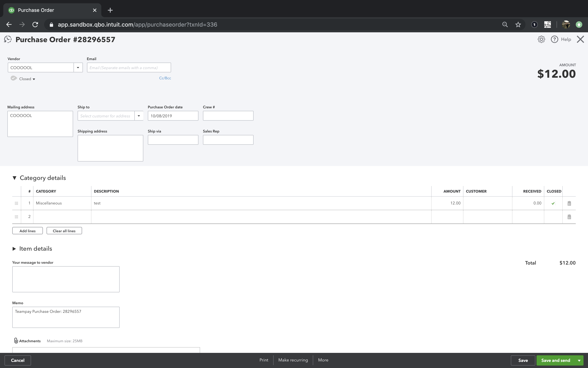The height and width of the screenshot is (368, 588).
Task: Expand the Item details section
Action: point(14,249)
